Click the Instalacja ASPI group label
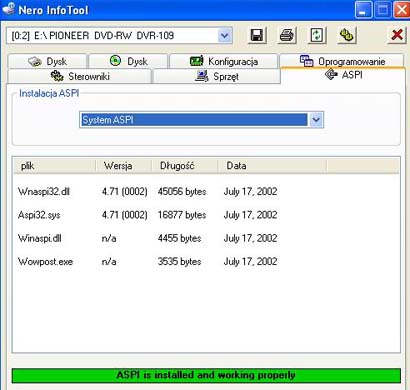The image size is (410, 390). coord(49,93)
